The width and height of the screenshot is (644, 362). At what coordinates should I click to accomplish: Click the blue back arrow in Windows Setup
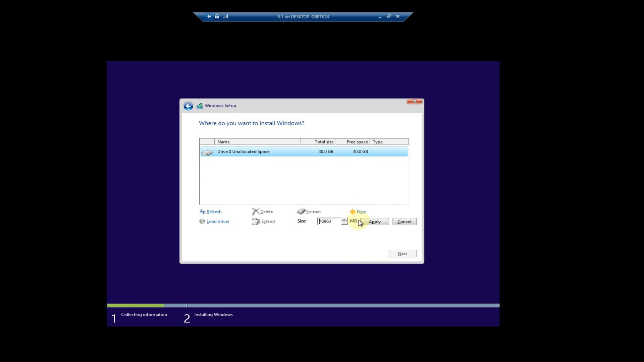coord(188,106)
